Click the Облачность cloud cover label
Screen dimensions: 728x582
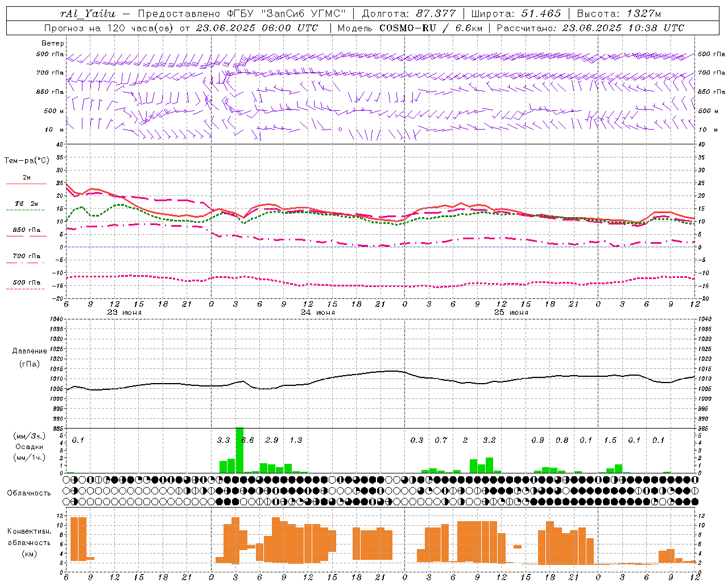click(29, 493)
